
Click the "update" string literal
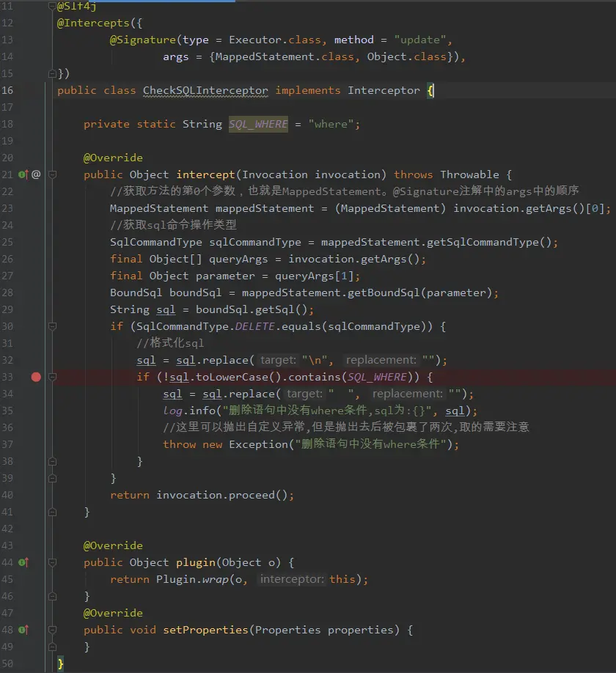pyautogui.click(x=420, y=40)
